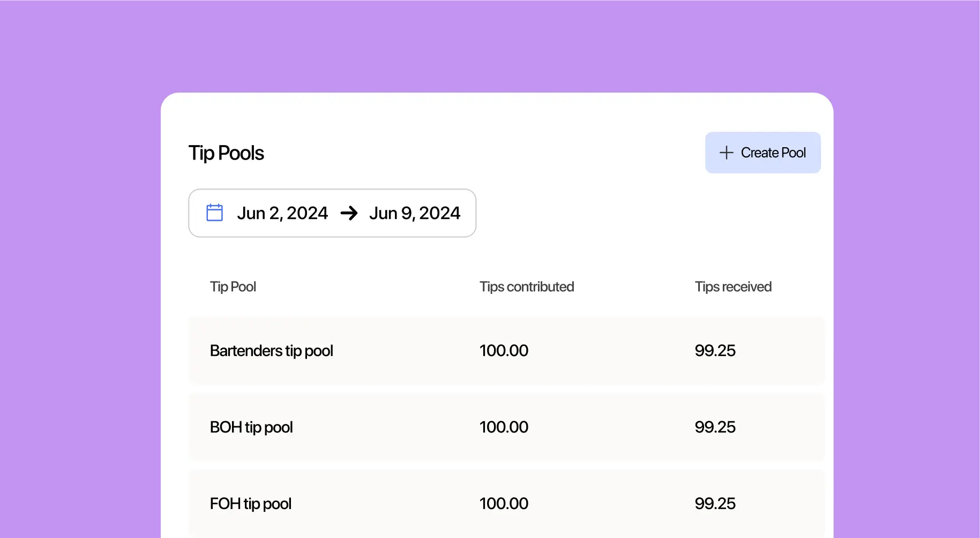Click 99.25 received for FOH tip pool
Image resolution: width=980 pixels, height=538 pixels.
[715, 504]
